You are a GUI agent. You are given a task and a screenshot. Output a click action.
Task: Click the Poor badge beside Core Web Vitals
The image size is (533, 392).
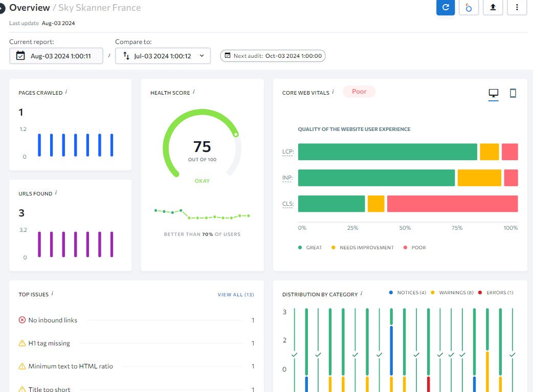coord(359,92)
